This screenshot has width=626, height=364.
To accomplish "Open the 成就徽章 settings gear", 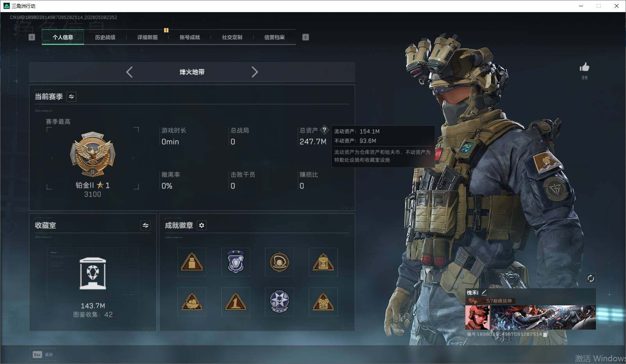I will pyautogui.click(x=202, y=225).
